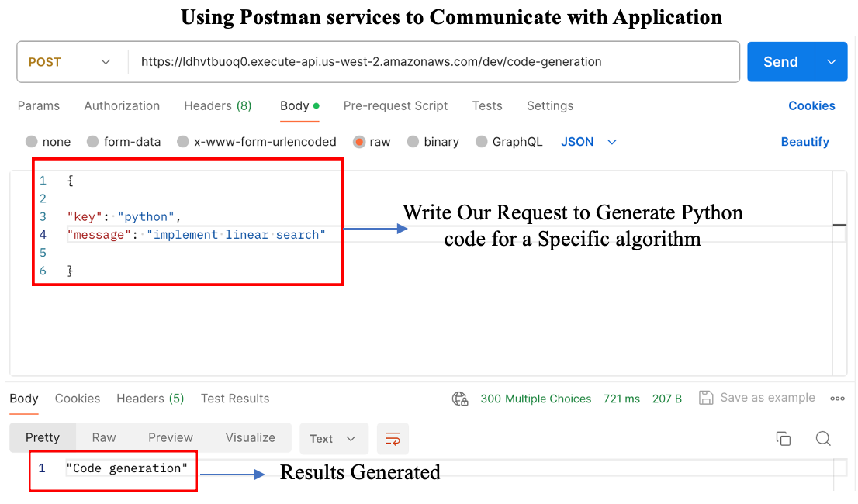Open the POST method dropdown
858x504 pixels.
click(70, 62)
